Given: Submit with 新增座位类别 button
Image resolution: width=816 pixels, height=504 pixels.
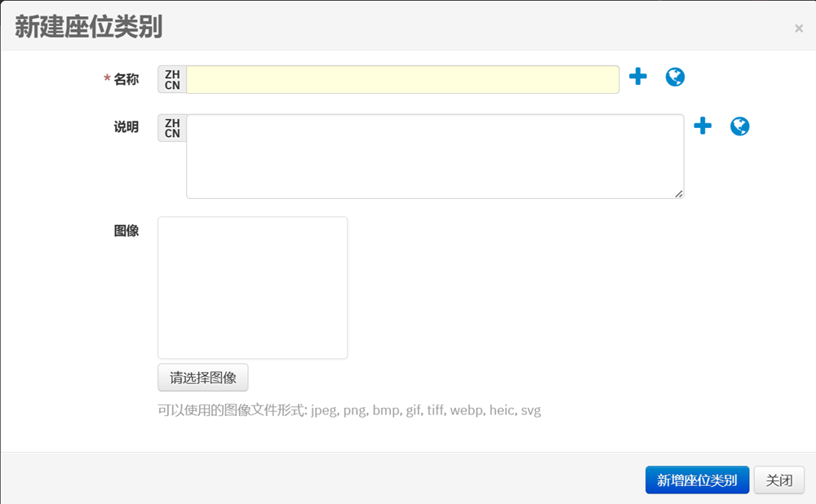Looking at the screenshot, I should coord(698,480).
